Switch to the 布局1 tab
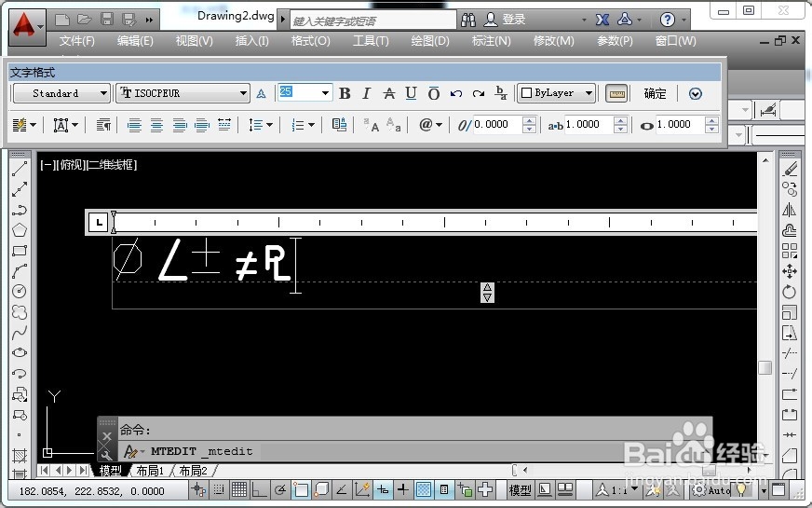812x508 pixels. (149, 471)
